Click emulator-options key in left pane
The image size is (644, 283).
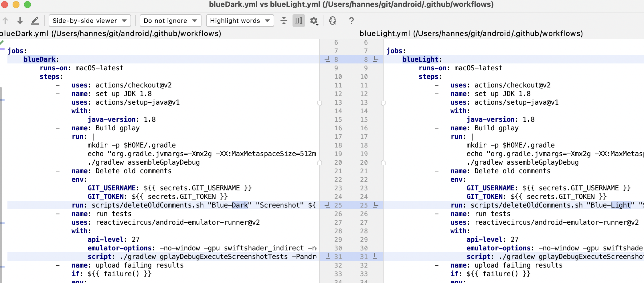120,248
